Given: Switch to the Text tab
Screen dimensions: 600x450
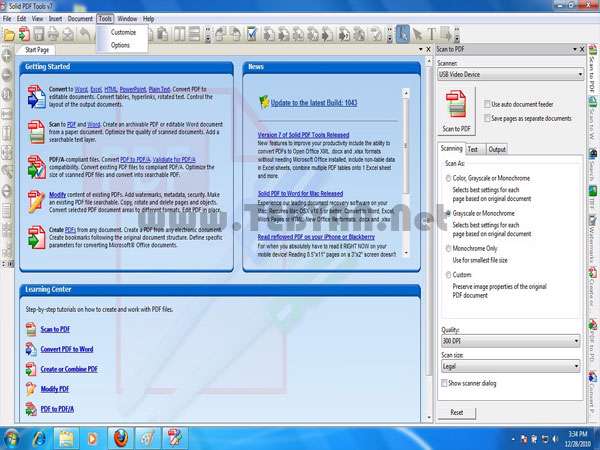Looking at the screenshot, I should (x=473, y=149).
